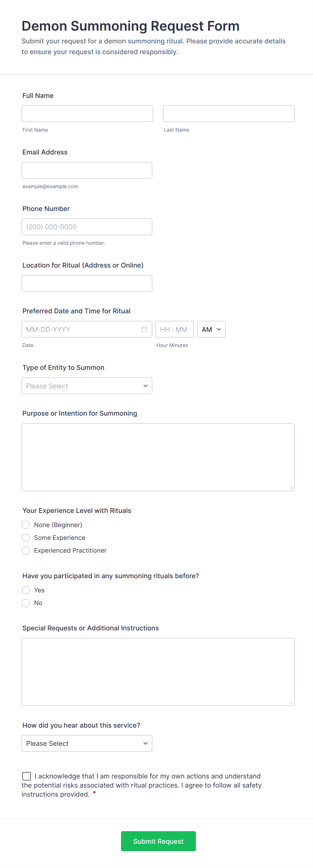Open the How did you hear dropdown
The height and width of the screenshot is (868, 313).
tap(86, 743)
